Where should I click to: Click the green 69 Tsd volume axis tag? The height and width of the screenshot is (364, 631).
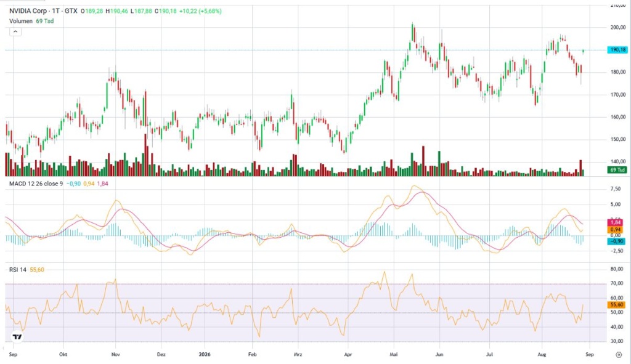click(x=617, y=170)
